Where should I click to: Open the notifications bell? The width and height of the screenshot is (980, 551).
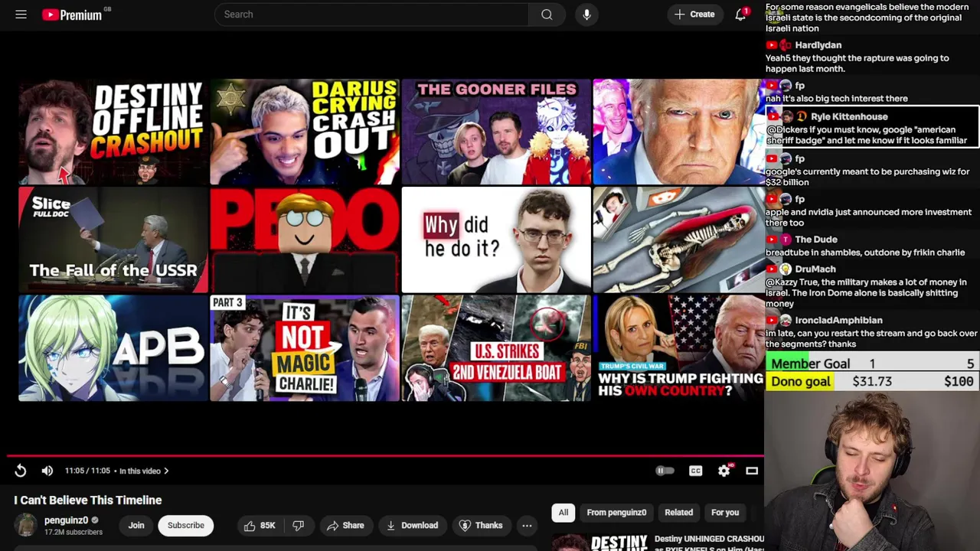[740, 15]
